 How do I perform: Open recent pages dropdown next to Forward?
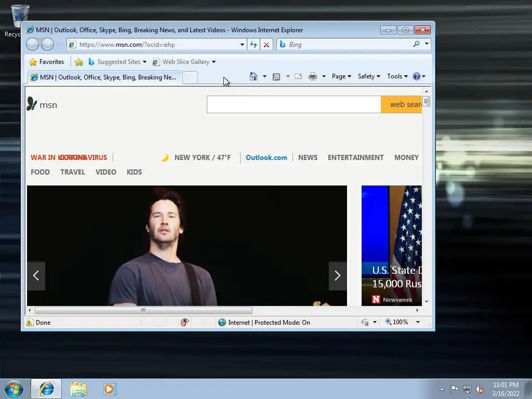(x=59, y=45)
